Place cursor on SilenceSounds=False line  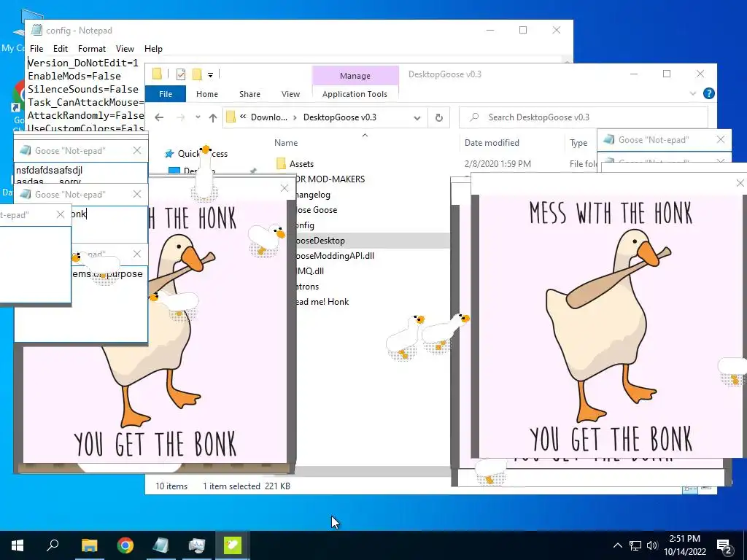(x=83, y=89)
